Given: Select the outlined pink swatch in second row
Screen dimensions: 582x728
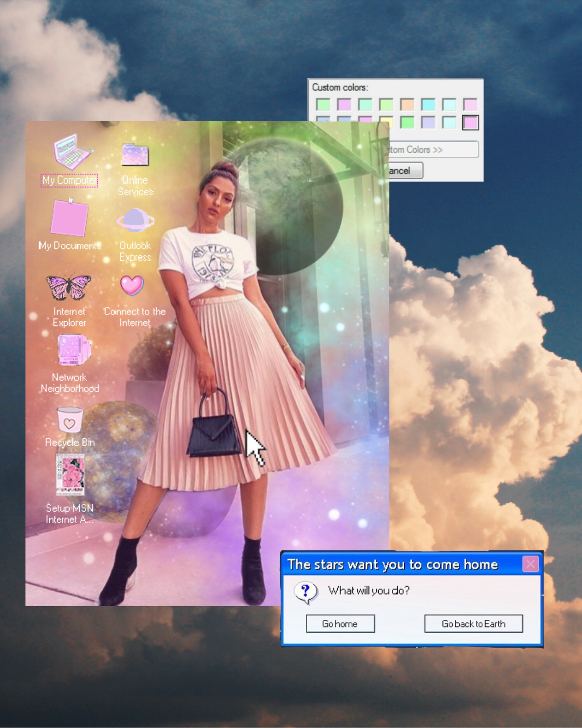Looking at the screenshot, I should pos(470,123).
